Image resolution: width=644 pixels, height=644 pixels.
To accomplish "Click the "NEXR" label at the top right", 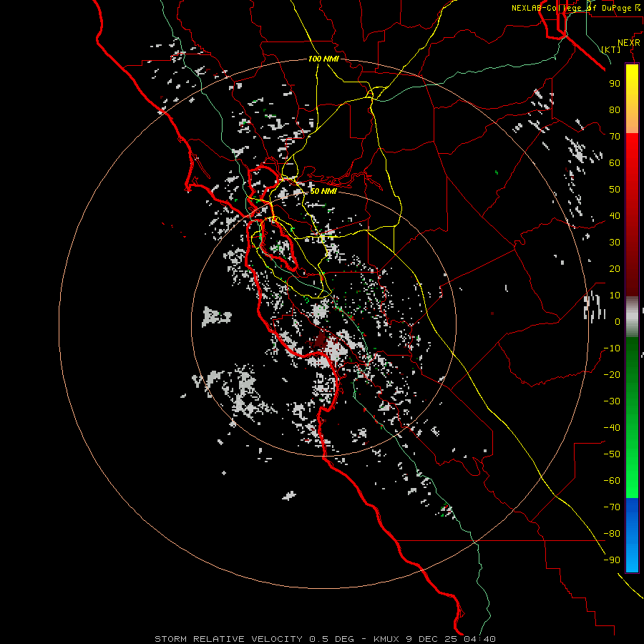I will [x=629, y=43].
